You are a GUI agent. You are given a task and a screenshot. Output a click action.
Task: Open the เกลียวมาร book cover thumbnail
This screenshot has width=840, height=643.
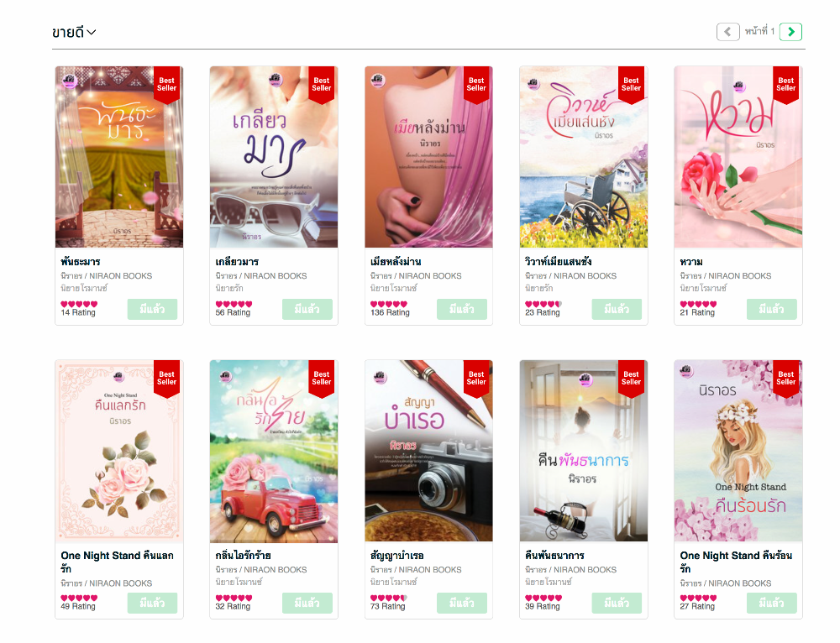[x=274, y=157]
